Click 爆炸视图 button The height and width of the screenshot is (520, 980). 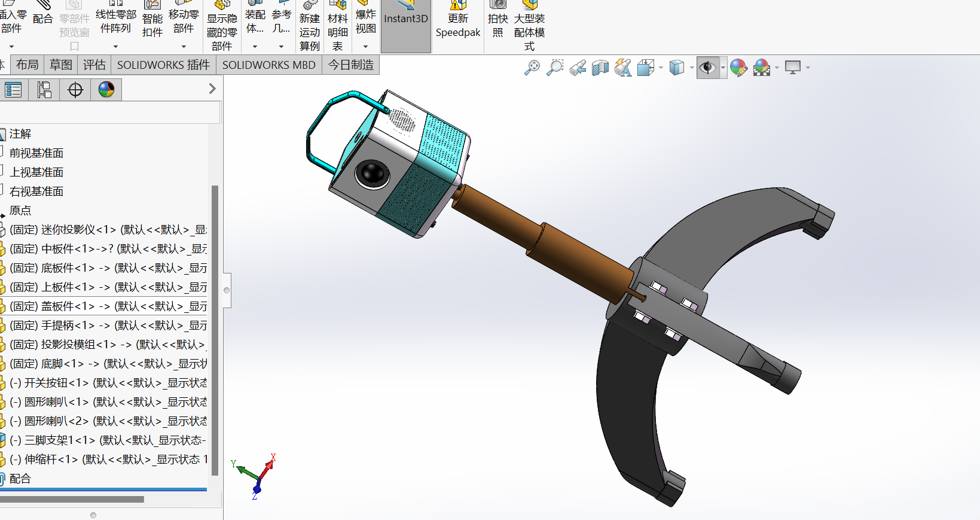coord(366,18)
